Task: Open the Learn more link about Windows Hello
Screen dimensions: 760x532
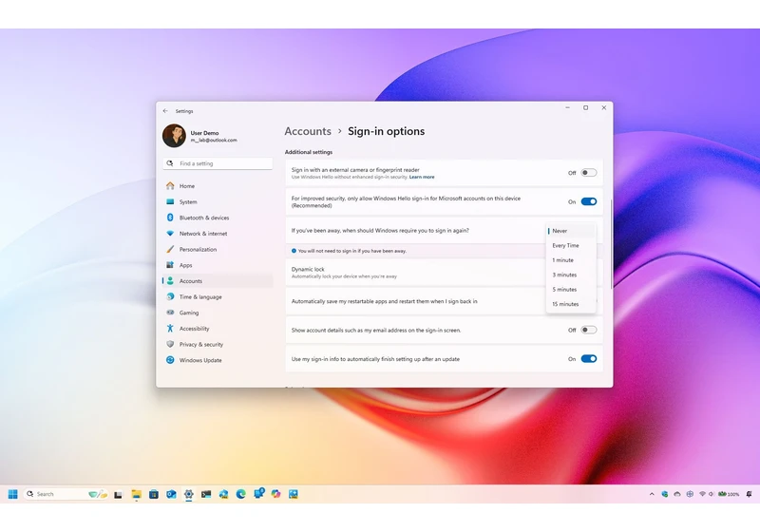Action: coord(422,177)
